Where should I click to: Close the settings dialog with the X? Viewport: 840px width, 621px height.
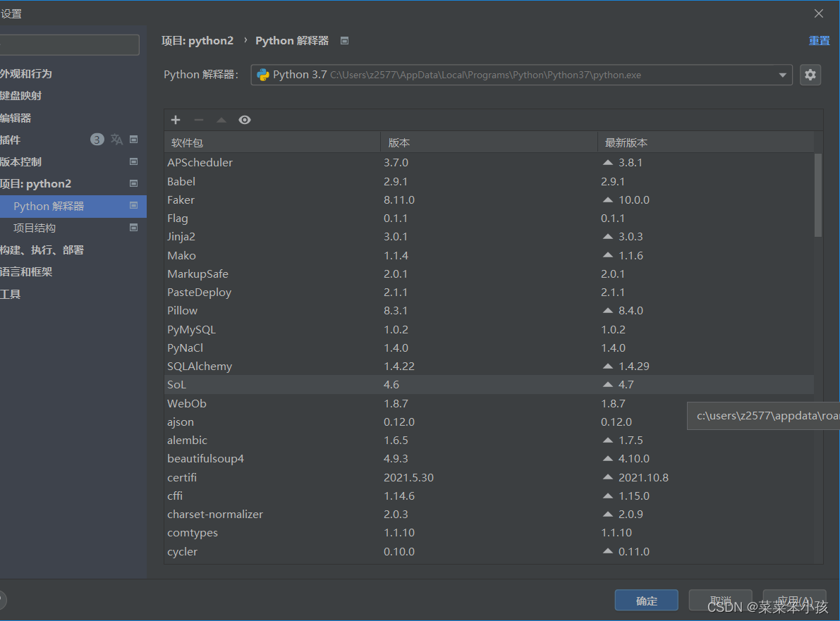coord(819,13)
